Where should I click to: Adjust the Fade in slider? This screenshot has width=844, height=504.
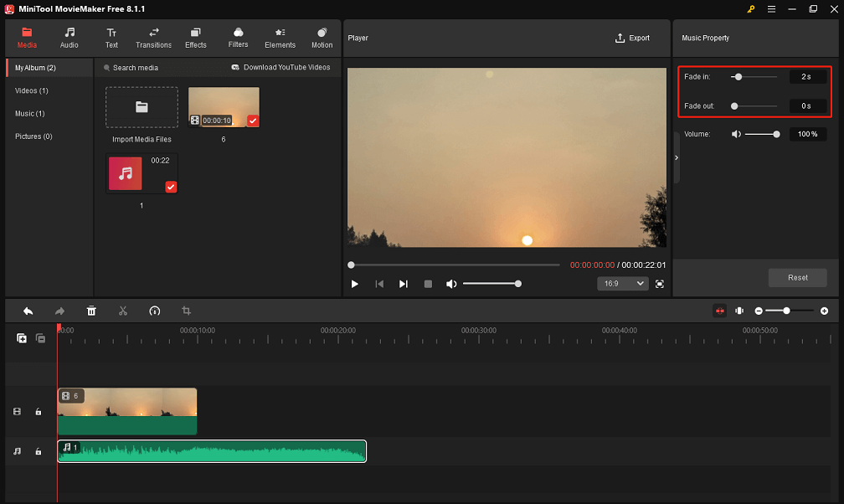point(754,77)
